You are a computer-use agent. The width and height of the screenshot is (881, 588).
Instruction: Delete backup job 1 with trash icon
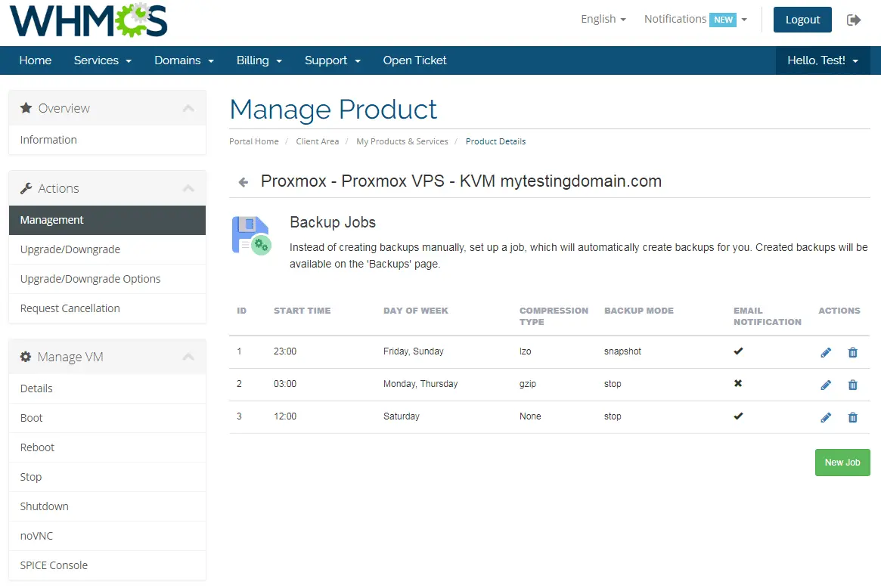[x=852, y=353]
